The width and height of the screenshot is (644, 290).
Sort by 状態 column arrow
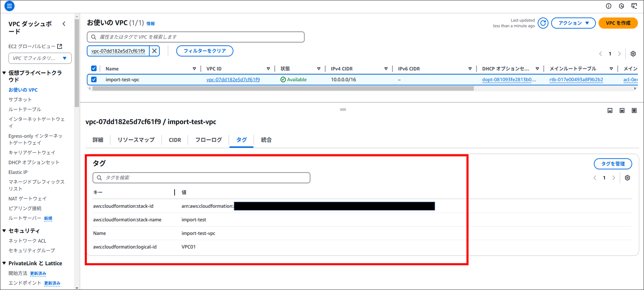[319, 69]
